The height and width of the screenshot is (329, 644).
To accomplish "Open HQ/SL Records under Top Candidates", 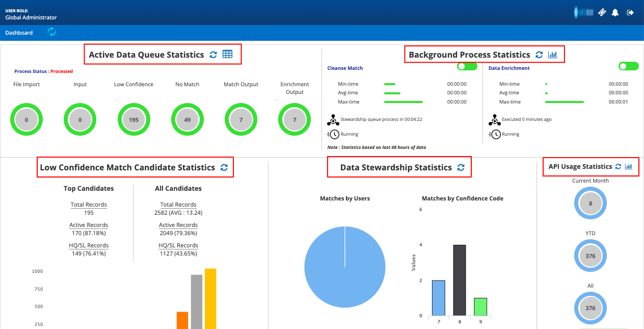I will 89,245.
